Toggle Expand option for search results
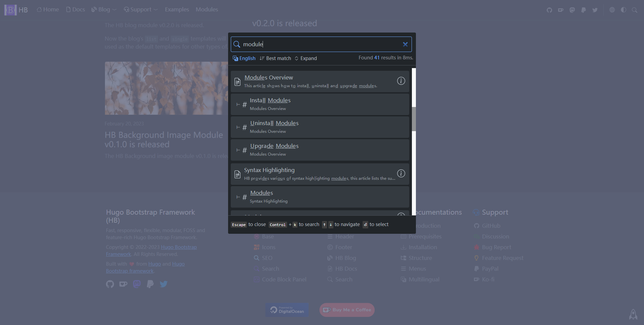This screenshot has height=325, width=644. (x=306, y=58)
